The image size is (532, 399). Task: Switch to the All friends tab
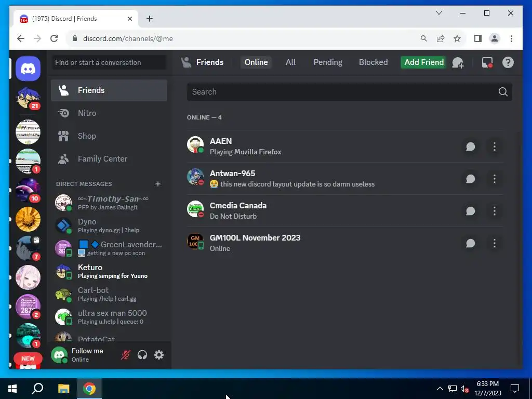290,62
